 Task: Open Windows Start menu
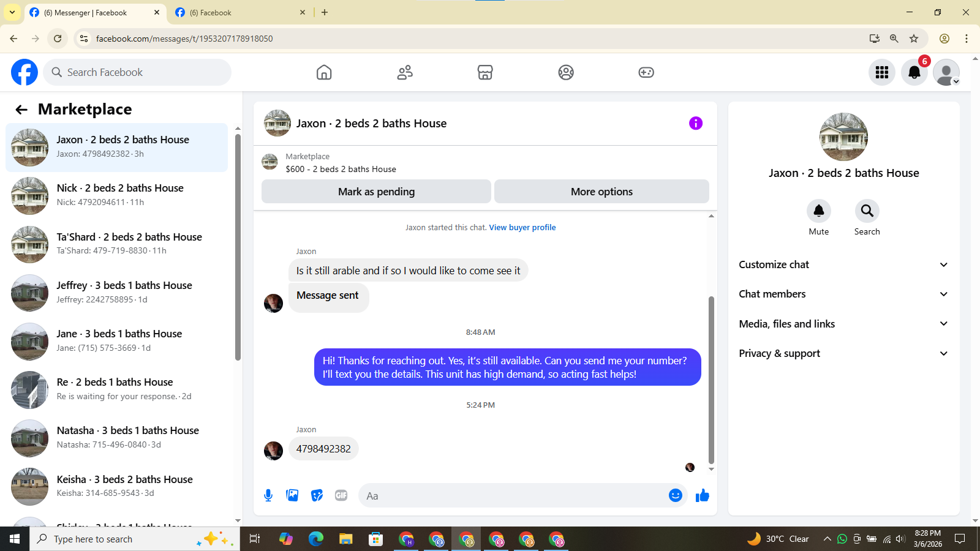pos(15,539)
